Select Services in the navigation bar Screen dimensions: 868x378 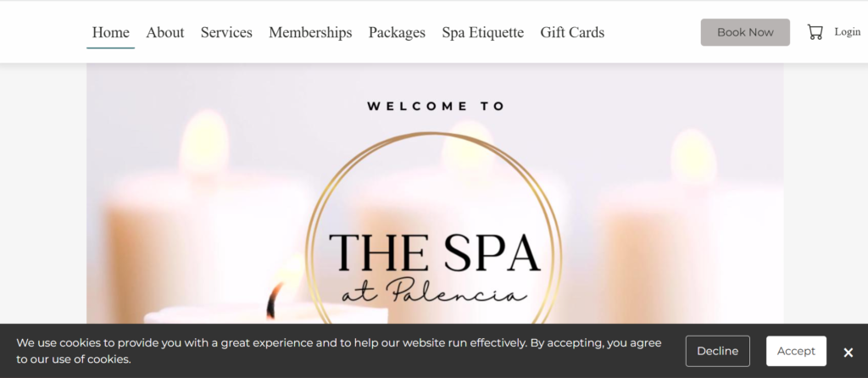click(226, 33)
